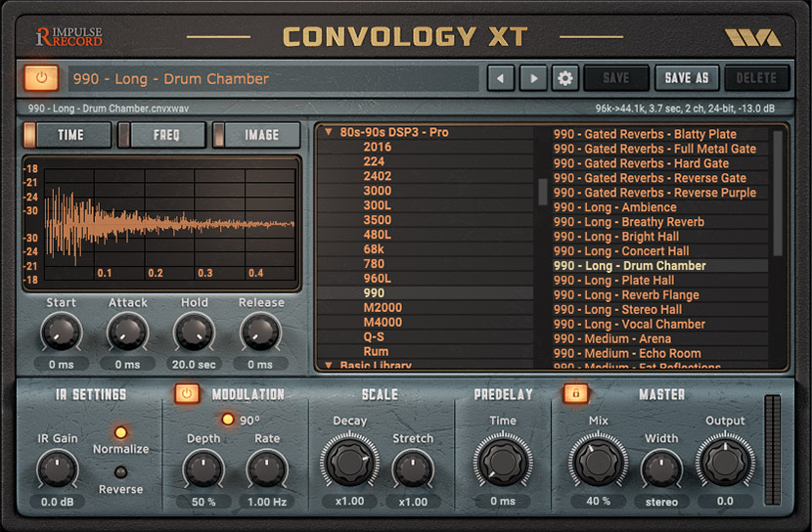The width and height of the screenshot is (812, 532).
Task: Select the 224 folder
Action: [374, 161]
